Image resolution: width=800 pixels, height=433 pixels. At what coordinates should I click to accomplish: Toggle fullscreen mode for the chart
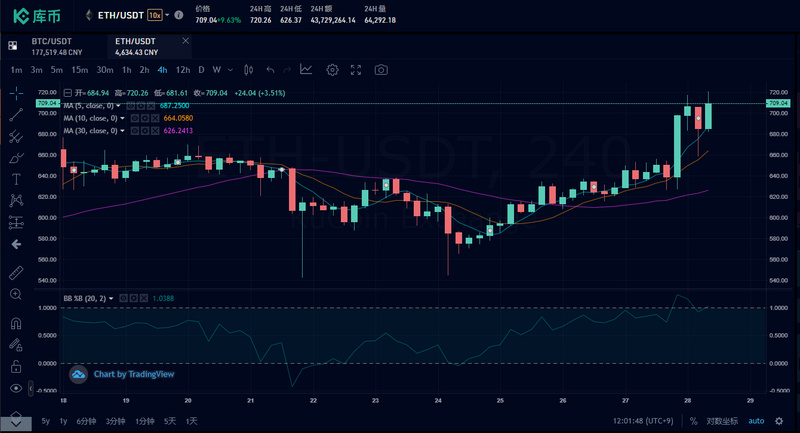coord(356,70)
